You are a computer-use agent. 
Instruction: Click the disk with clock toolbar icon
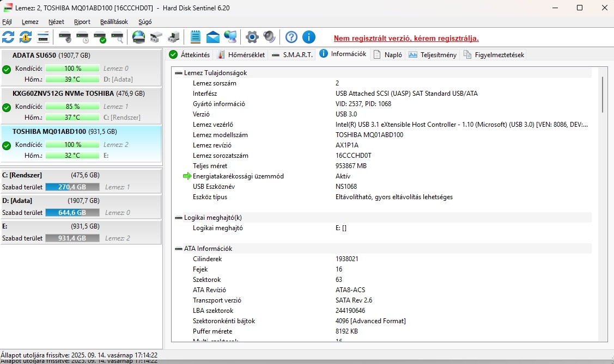click(x=83, y=37)
